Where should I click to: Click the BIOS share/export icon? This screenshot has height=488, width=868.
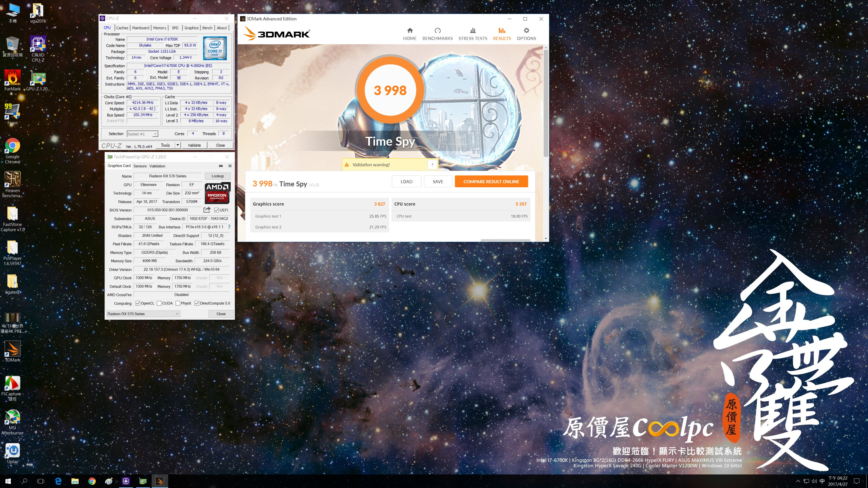point(207,210)
